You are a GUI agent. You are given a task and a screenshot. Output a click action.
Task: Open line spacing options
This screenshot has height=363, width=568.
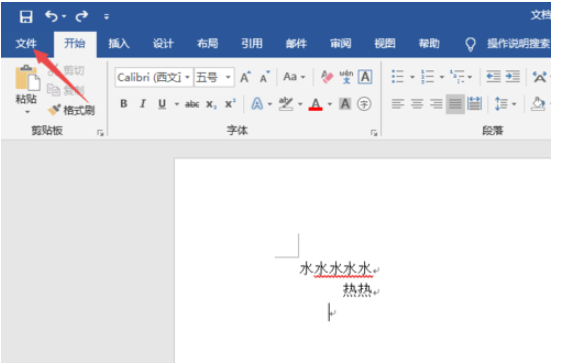pyautogui.click(x=505, y=104)
